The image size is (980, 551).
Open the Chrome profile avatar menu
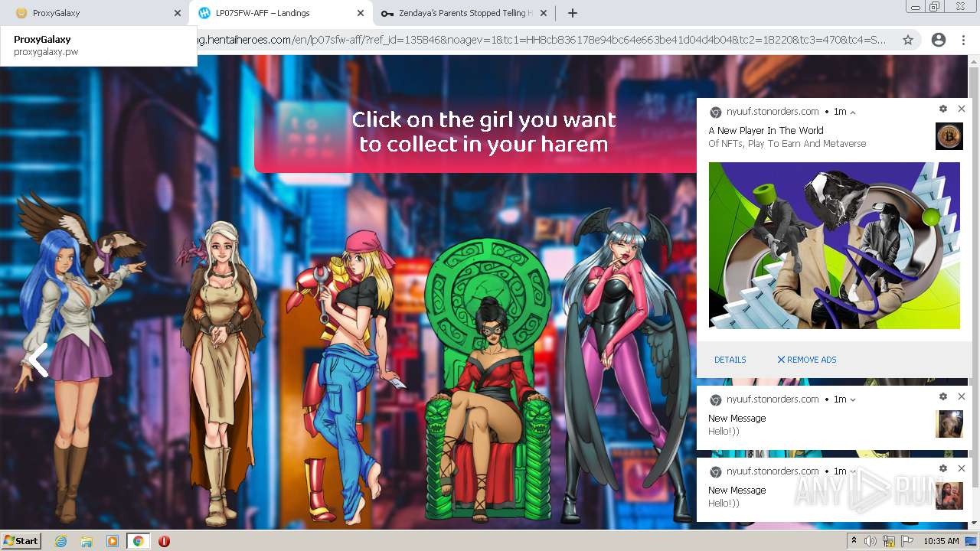(938, 40)
